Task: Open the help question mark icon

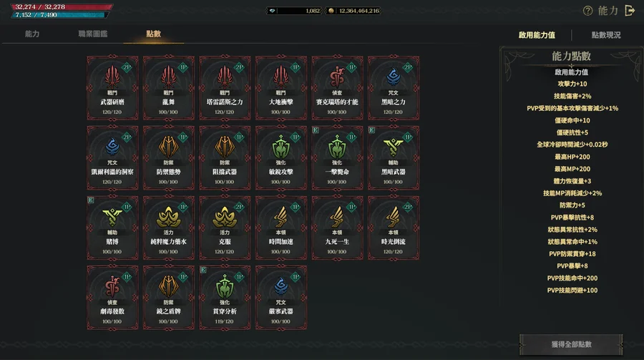Action: click(587, 11)
